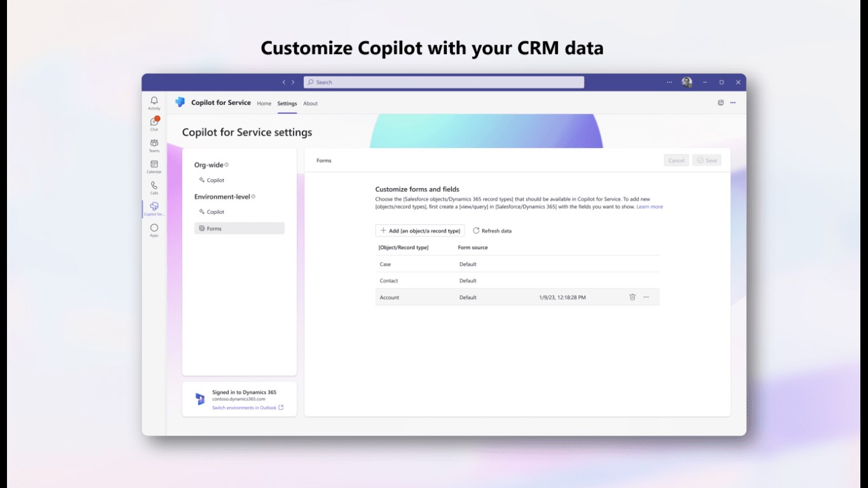Viewport: 868px width, 488px height.
Task: Click the Org-wide heading
Action: tap(208, 165)
